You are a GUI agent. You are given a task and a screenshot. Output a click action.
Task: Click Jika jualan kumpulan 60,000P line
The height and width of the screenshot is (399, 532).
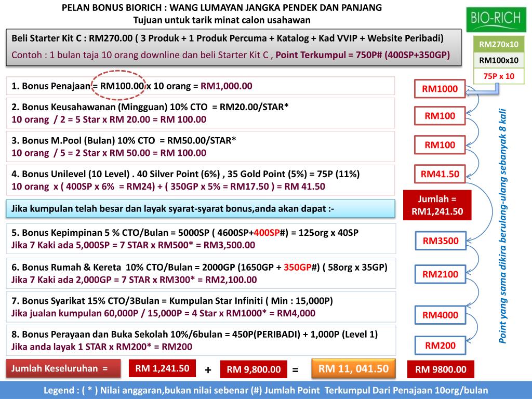(163, 313)
